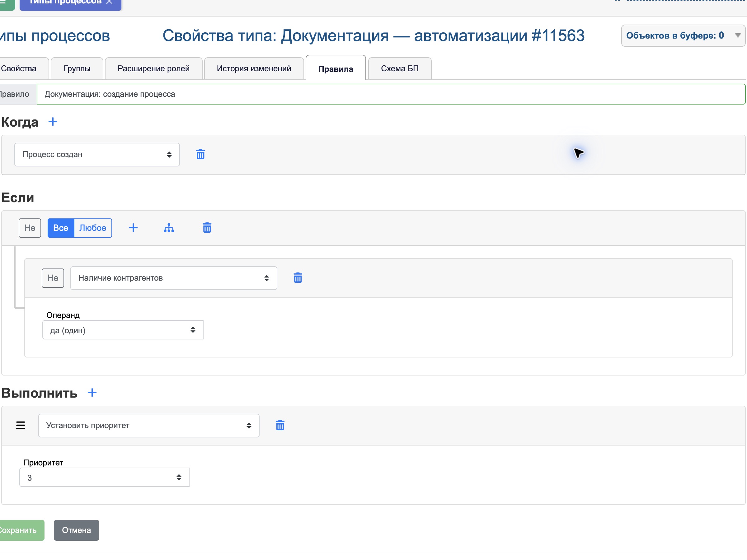Screen dimensions: 747x560
Task: Toggle Не for Наличие контрагентов condition
Action: [53, 278]
